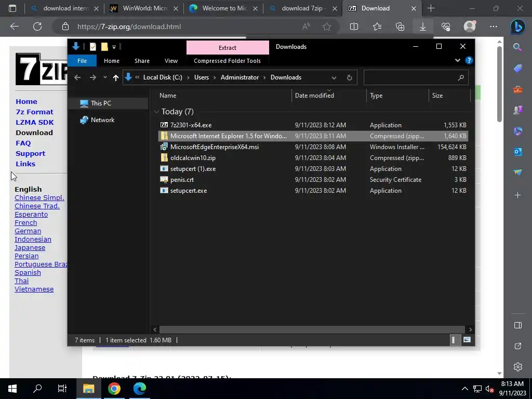This screenshot has width=532, height=399.
Task: Select oldcalcwin10.zip file
Action: coord(313,158)
